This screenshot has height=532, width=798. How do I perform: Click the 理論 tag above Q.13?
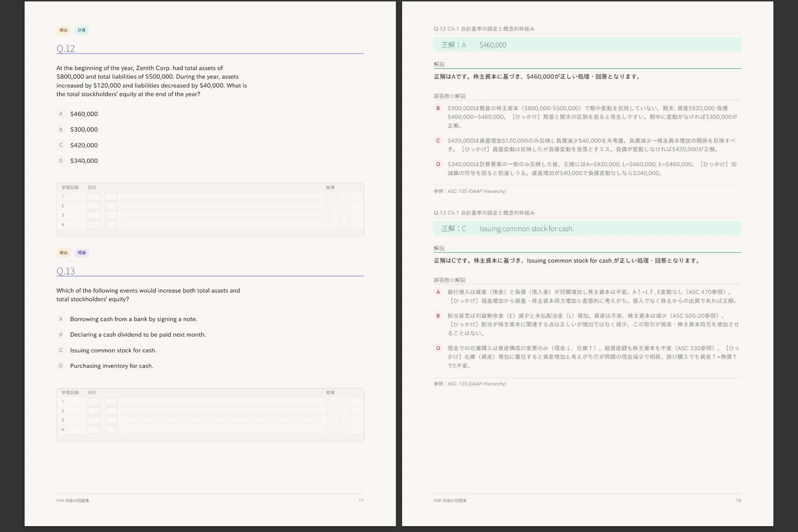[x=81, y=253]
